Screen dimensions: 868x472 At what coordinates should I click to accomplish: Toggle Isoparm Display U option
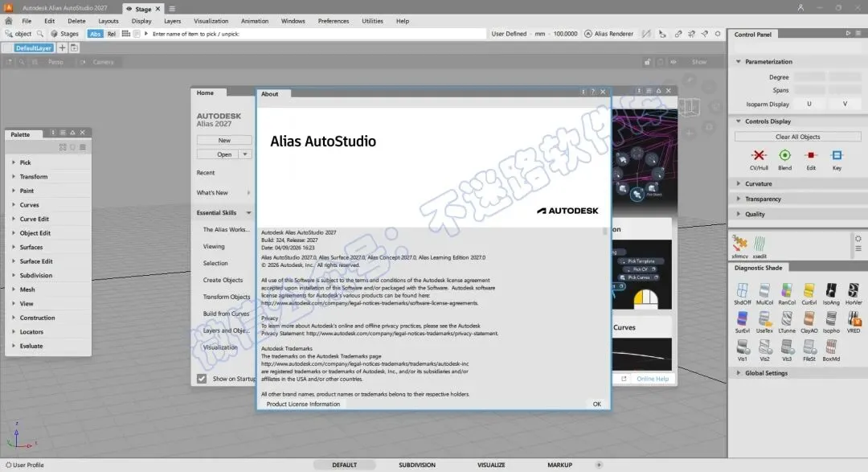[x=809, y=105]
